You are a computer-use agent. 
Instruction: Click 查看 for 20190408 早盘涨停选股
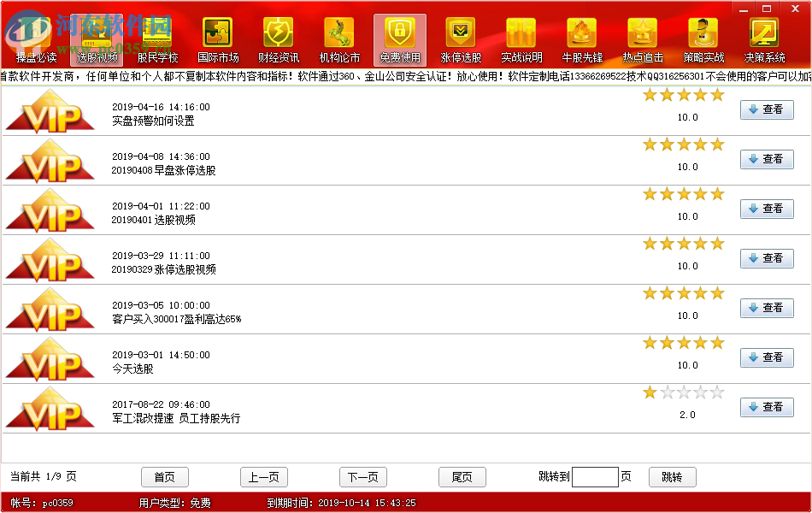[766, 159]
